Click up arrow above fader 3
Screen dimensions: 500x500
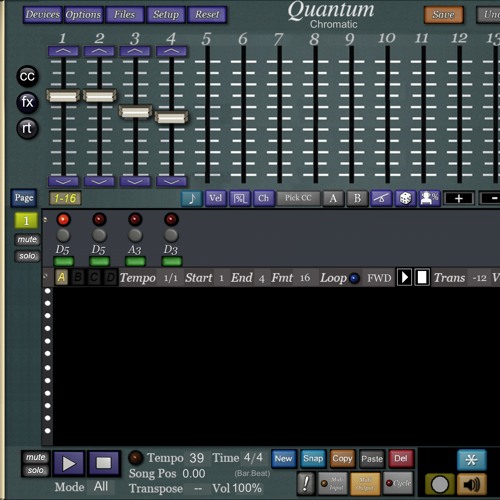point(135,51)
